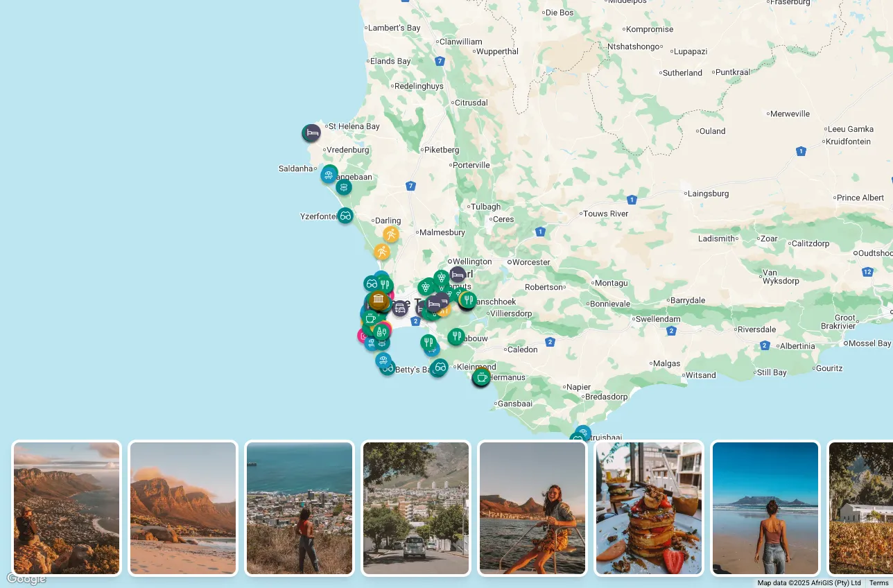Select the Laingsburg town label
893x588 pixels.
[708, 193]
